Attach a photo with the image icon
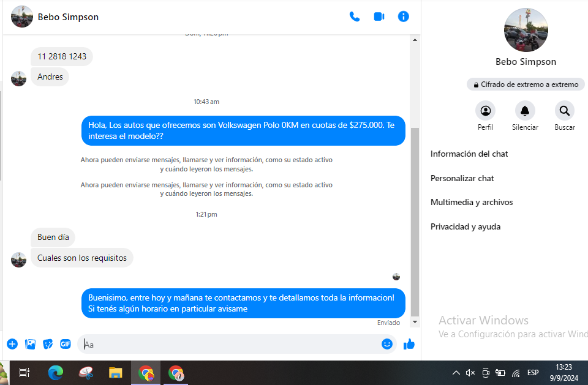 click(30, 344)
